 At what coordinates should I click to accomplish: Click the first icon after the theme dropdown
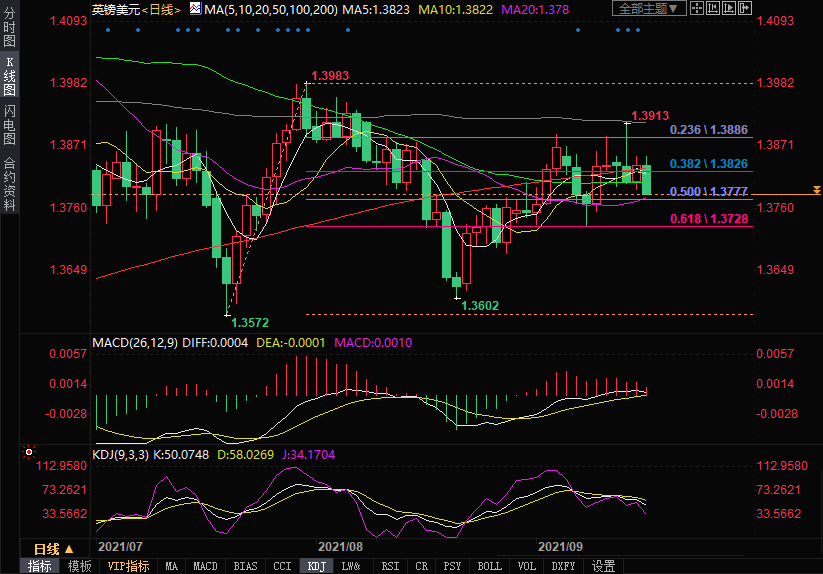click(x=698, y=9)
